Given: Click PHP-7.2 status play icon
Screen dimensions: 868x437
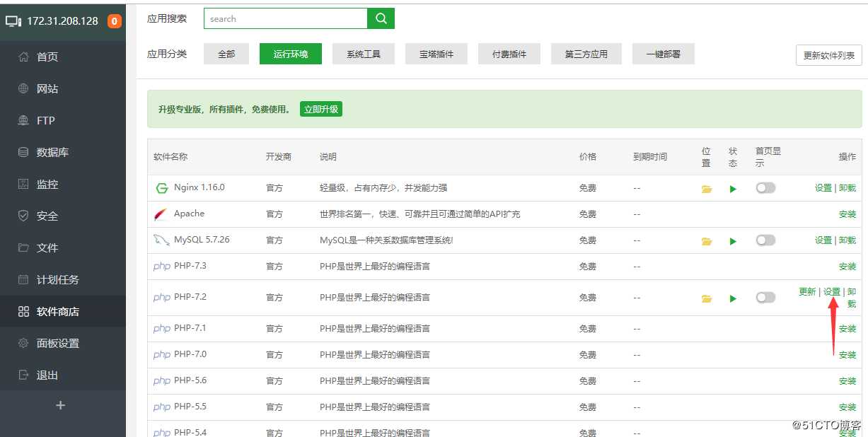Looking at the screenshot, I should coord(733,298).
